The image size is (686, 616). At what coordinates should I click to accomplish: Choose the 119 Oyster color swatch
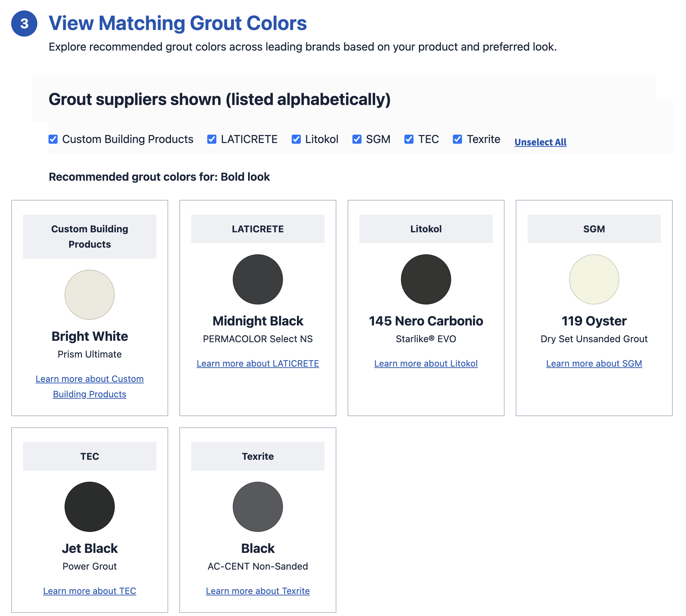click(594, 279)
